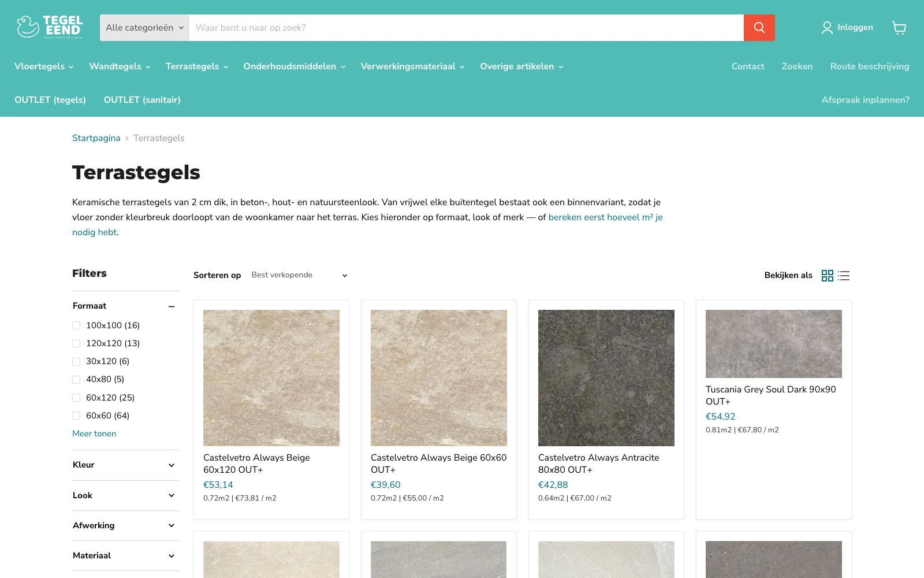Screen dimensions: 924x578
Task: Open the Best verkopende sort dropdown
Action: 299,275
